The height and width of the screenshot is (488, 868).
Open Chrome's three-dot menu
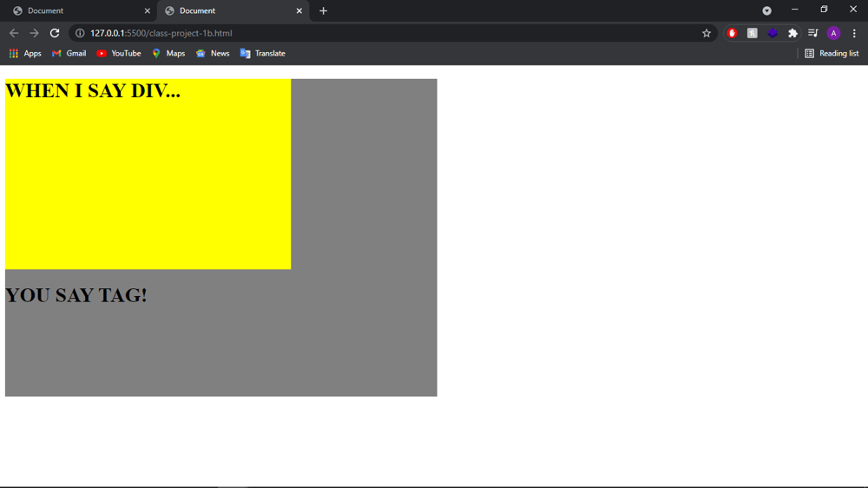(854, 33)
